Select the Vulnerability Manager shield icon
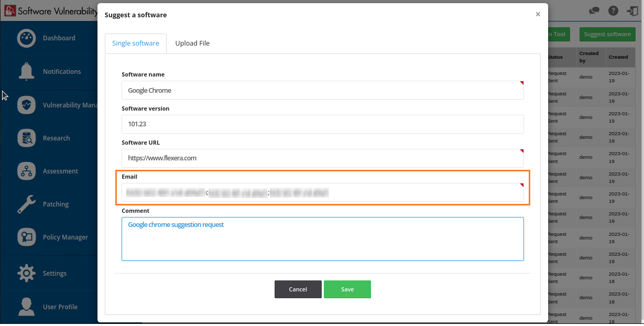Viewport: 644px width, 326px height. pos(26,105)
